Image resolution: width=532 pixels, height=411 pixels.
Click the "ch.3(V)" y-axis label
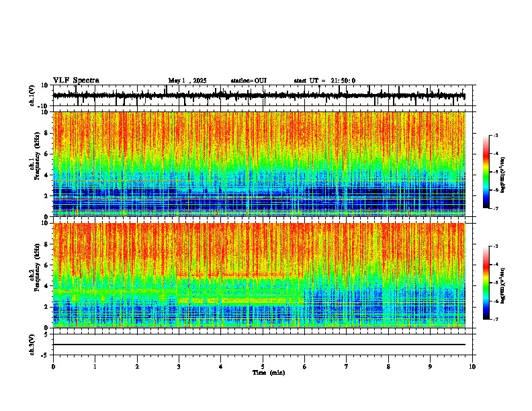coord(32,345)
